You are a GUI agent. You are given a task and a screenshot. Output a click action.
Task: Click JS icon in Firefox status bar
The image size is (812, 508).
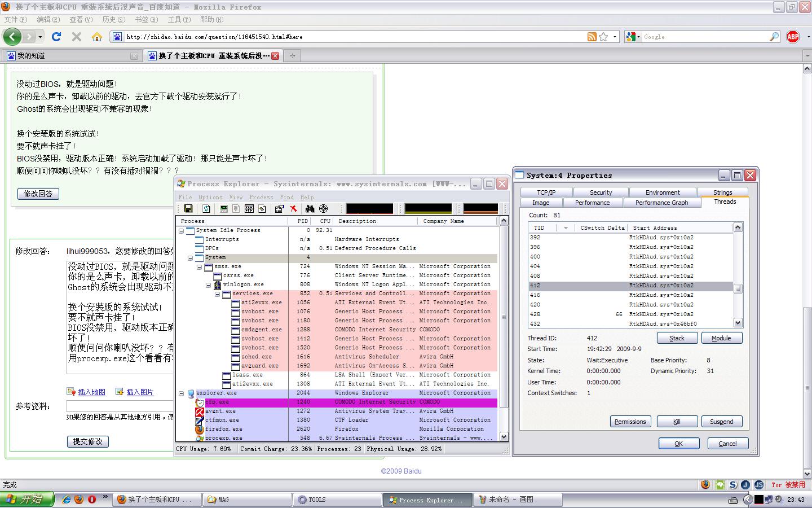[759, 484]
